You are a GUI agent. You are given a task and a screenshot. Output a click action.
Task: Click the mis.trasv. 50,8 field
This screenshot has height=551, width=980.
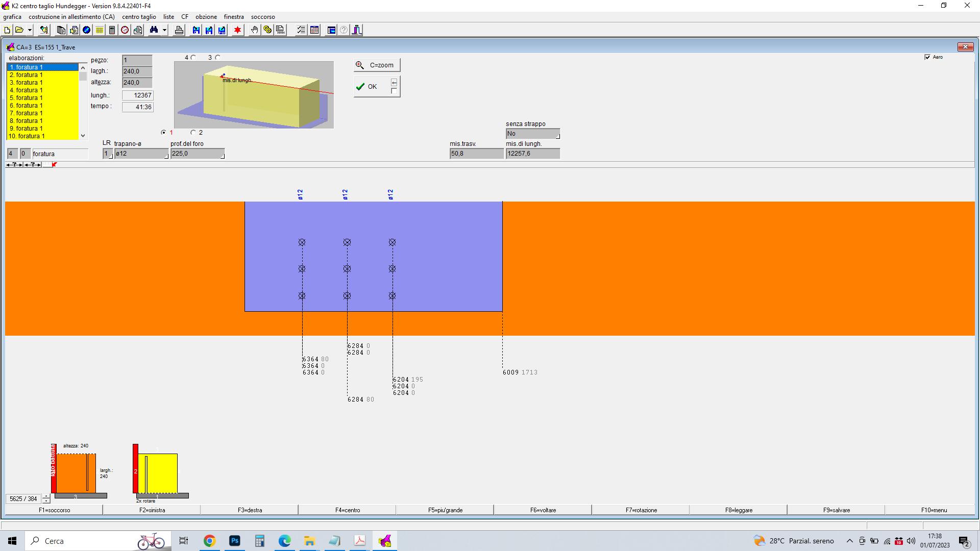point(476,154)
